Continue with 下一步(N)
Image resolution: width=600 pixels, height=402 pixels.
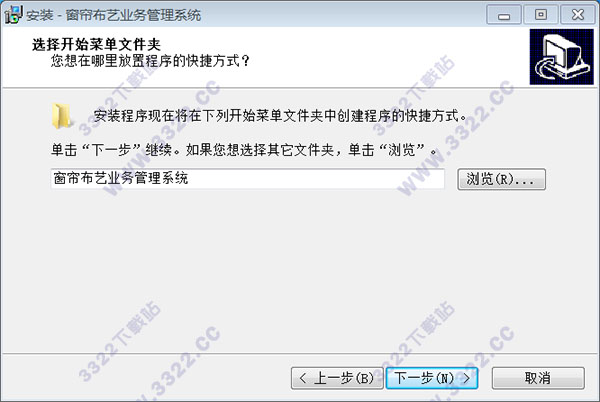click(432, 378)
